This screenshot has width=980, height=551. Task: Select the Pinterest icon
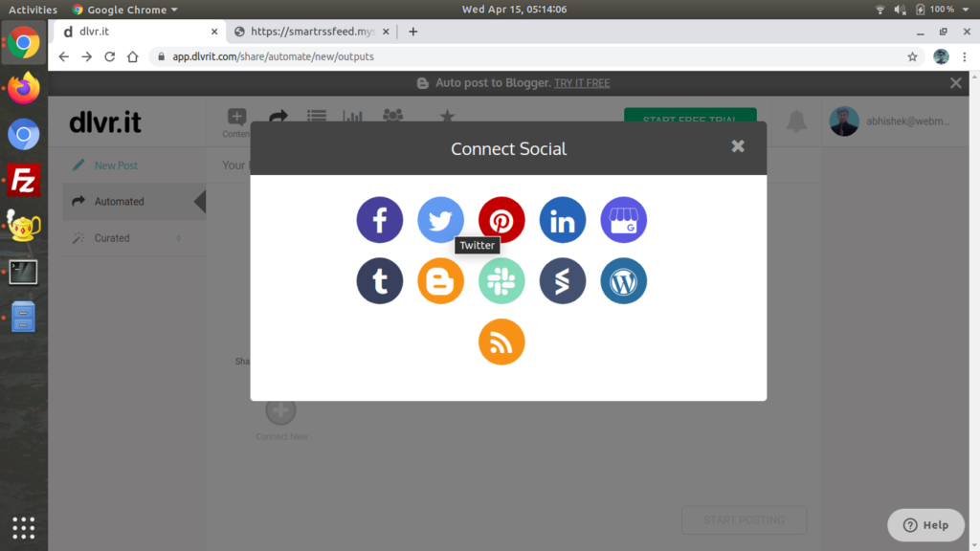(x=501, y=220)
